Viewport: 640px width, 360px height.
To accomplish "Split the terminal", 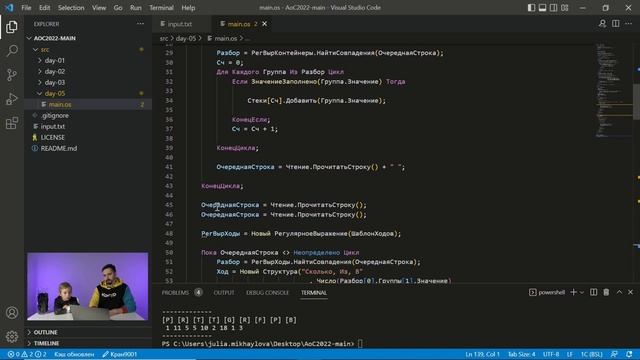I will pos(593,292).
